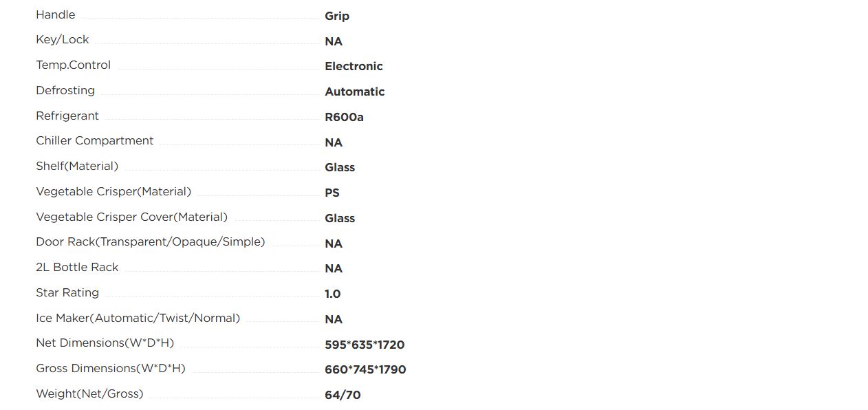Image resolution: width=868 pixels, height=410 pixels.
Task: Click Ice Maker(Automatic/Twist/Normal) label
Action: (138, 318)
